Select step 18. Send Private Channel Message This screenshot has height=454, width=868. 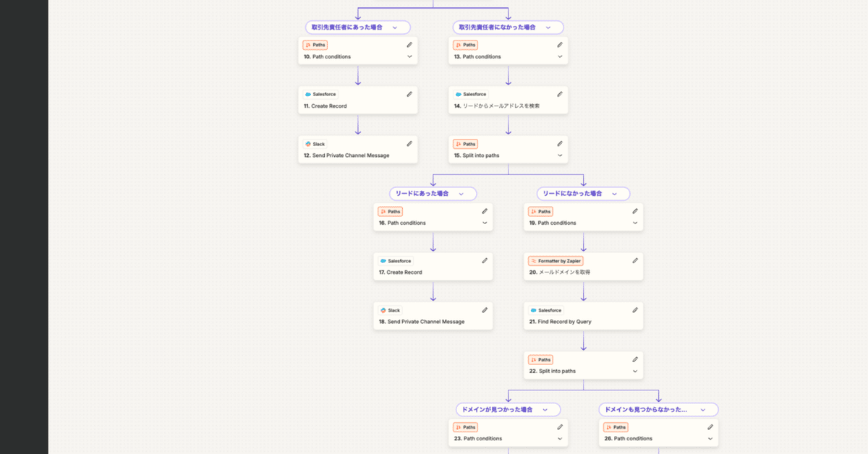[x=422, y=322]
